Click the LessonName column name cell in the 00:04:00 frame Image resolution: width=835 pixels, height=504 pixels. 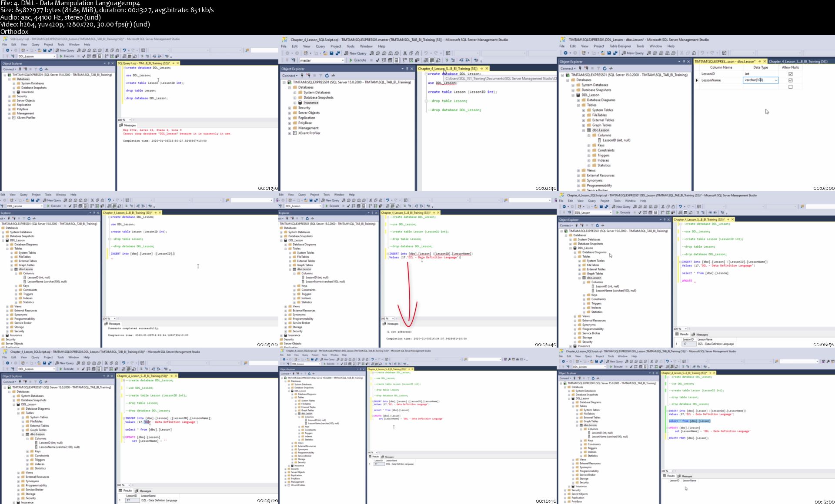click(x=721, y=80)
